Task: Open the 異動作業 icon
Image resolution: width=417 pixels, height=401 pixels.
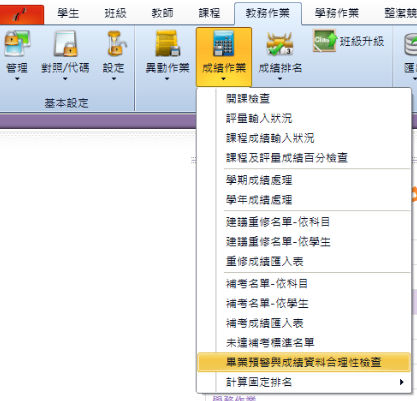Action: point(168,44)
